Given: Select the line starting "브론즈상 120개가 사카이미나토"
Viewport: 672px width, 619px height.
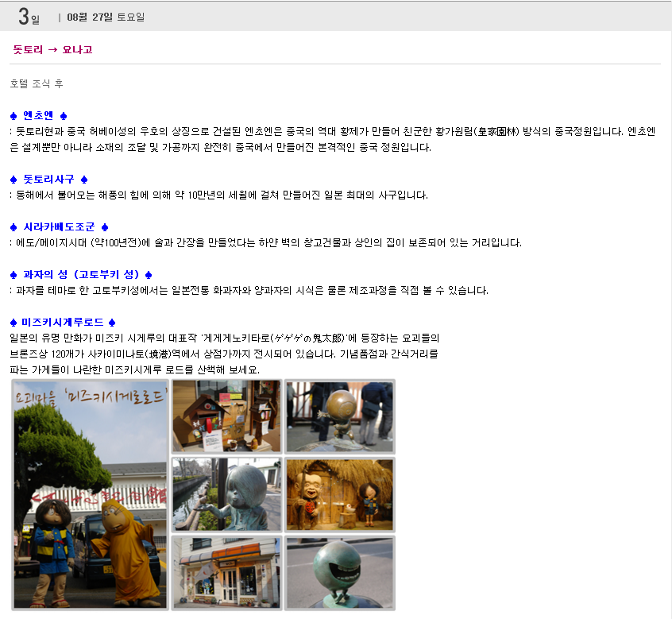Looking at the screenshot, I should click(224, 354).
